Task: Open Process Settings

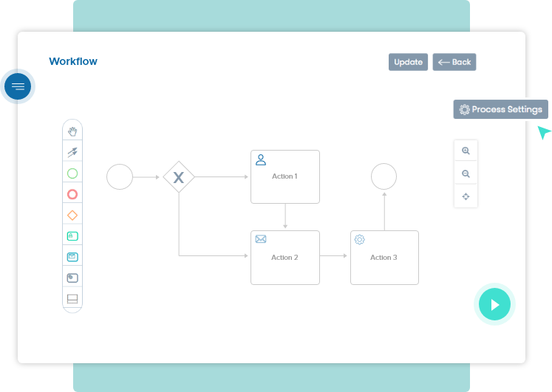Action: pos(500,109)
